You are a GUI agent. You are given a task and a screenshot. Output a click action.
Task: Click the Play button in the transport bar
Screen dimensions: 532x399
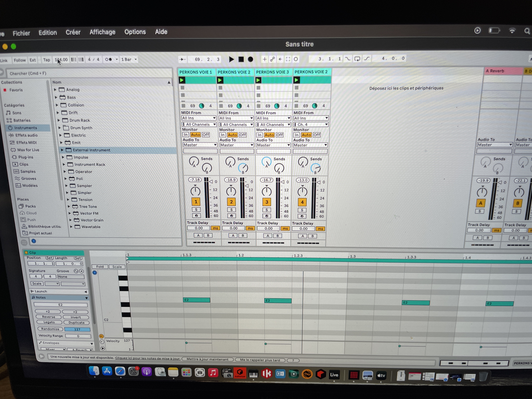pyautogui.click(x=231, y=59)
